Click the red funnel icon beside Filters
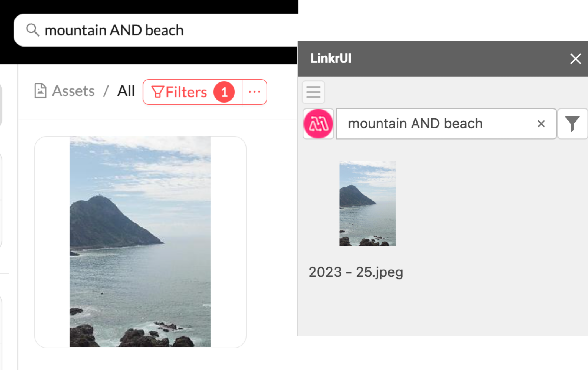Viewport: 588px width, 370px height. click(157, 92)
